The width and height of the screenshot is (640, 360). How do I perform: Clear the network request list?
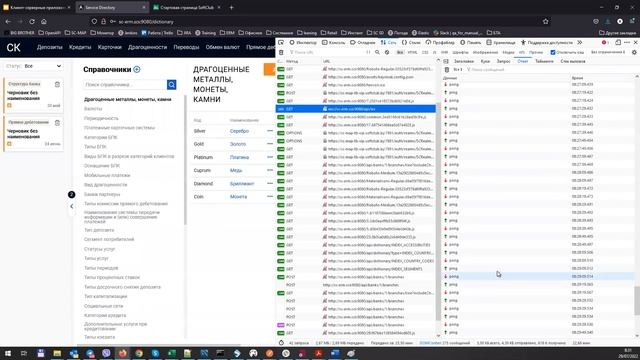click(x=281, y=52)
